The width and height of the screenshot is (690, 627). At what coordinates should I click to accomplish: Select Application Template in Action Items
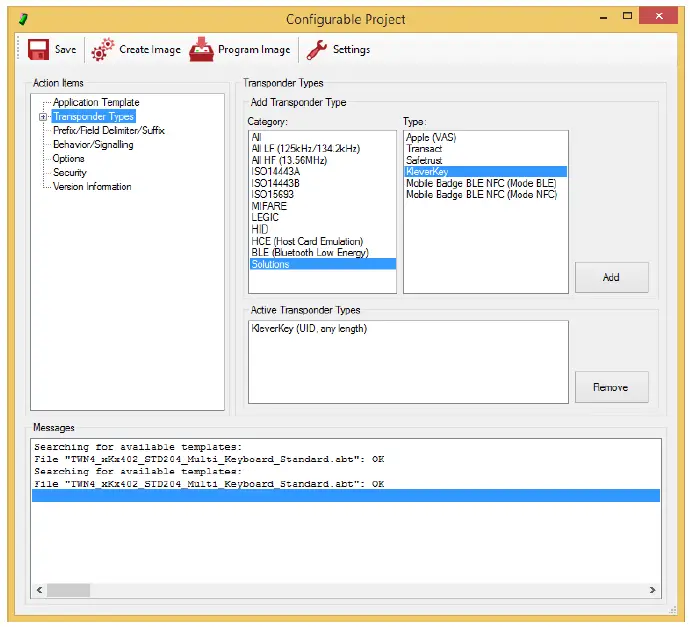[x=96, y=102]
